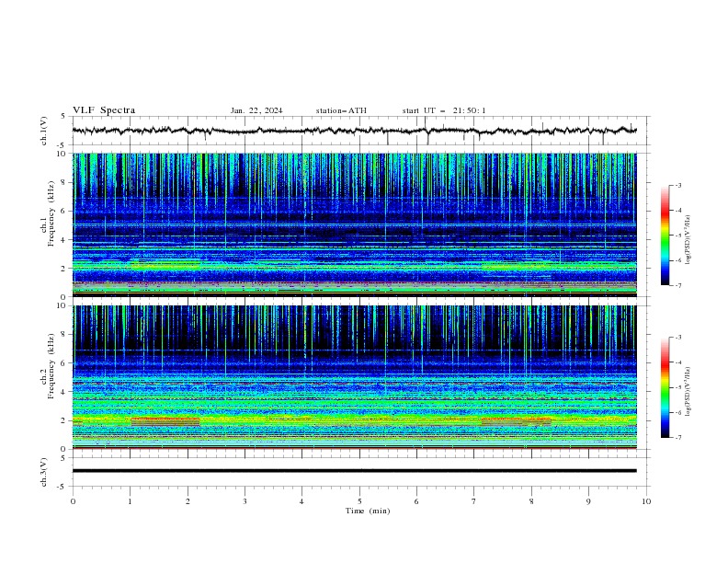
Task: Click time axis tick label "4"
Action: 301,501
